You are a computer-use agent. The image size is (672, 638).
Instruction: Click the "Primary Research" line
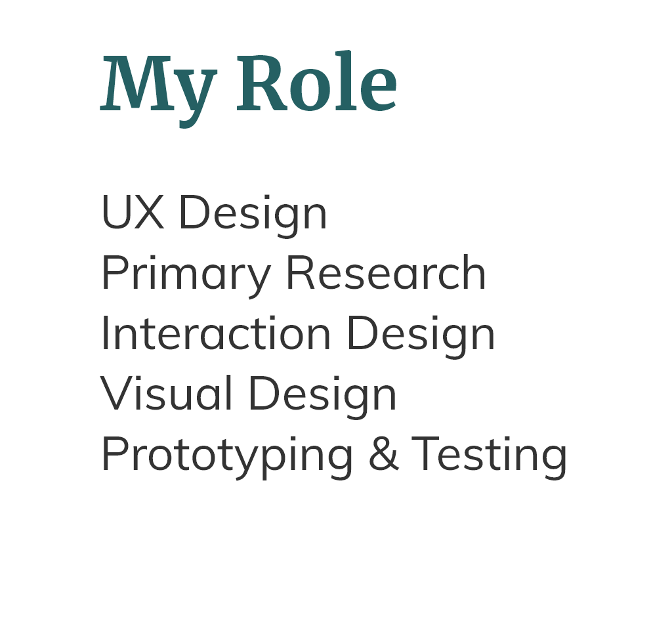(x=293, y=274)
